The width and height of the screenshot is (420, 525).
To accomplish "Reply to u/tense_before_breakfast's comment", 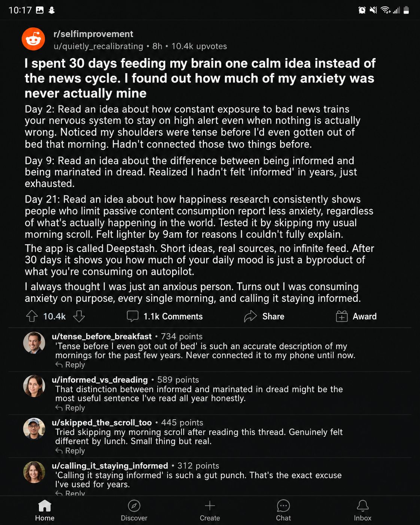I will 70,365.
